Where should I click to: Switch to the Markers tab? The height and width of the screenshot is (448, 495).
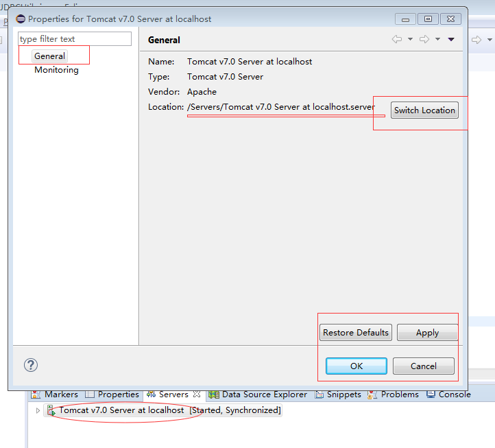click(54, 394)
